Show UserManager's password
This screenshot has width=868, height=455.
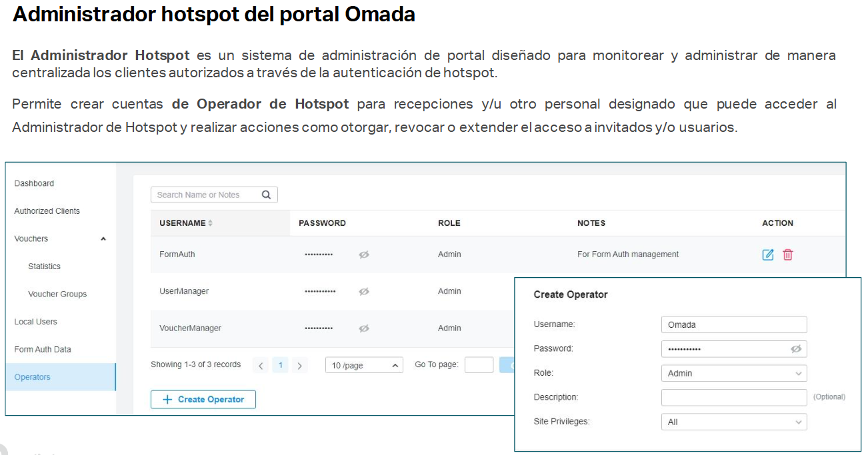tap(363, 291)
